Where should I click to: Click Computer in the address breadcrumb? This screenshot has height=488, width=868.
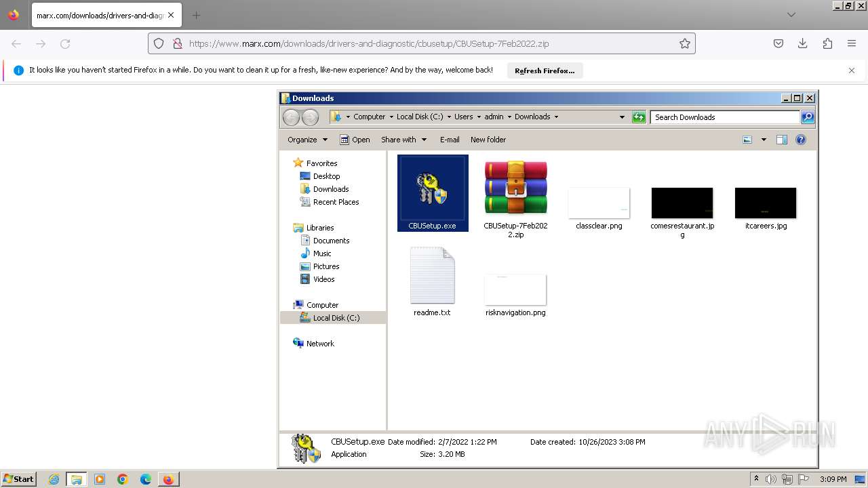tap(369, 117)
